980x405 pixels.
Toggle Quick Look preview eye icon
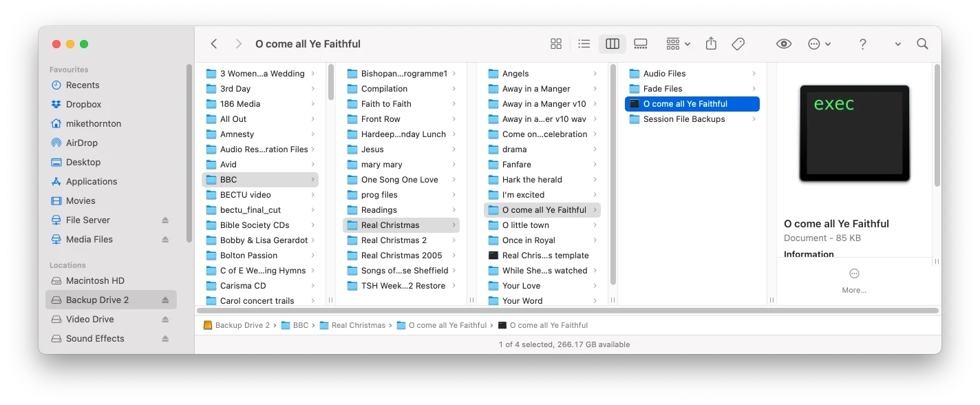(x=784, y=44)
